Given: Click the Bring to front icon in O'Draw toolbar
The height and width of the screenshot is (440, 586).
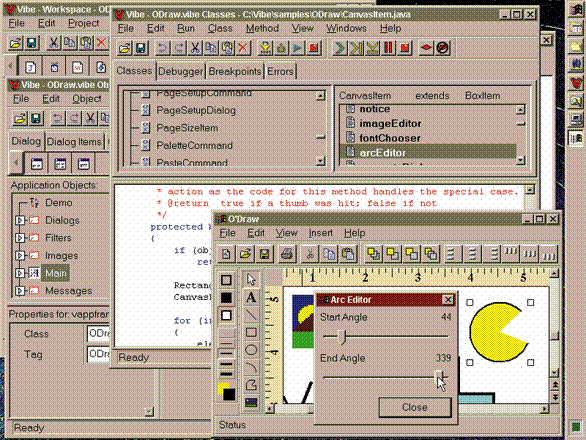Looking at the screenshot, I should [x=373, y=254].
